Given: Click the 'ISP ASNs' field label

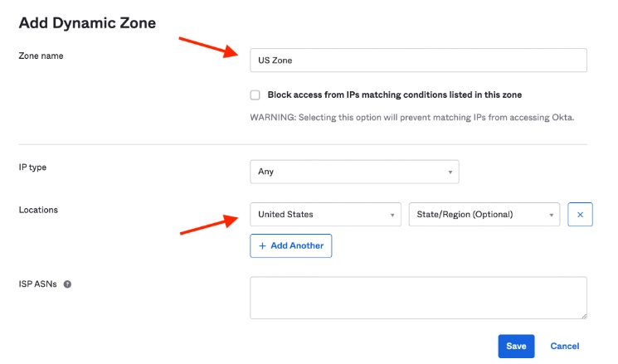Looking at the screenshot, I should 38,284.
